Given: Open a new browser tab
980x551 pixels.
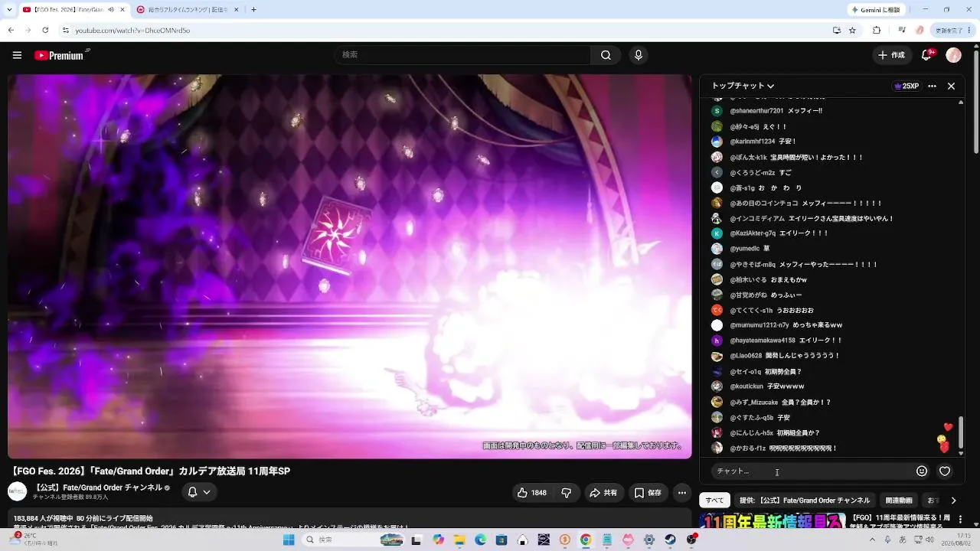Looking at the screenshot, I should tap(253, 10).
